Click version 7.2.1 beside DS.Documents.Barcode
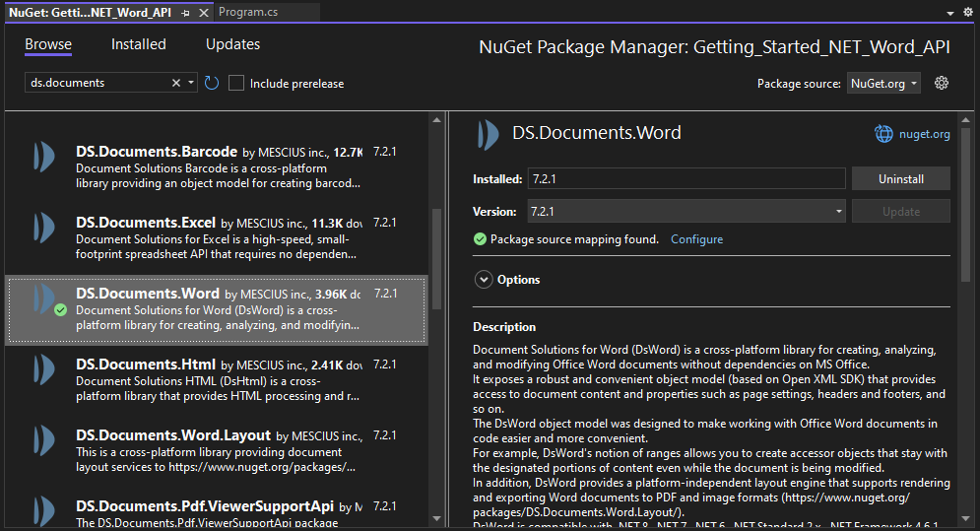 coord(384,152)
